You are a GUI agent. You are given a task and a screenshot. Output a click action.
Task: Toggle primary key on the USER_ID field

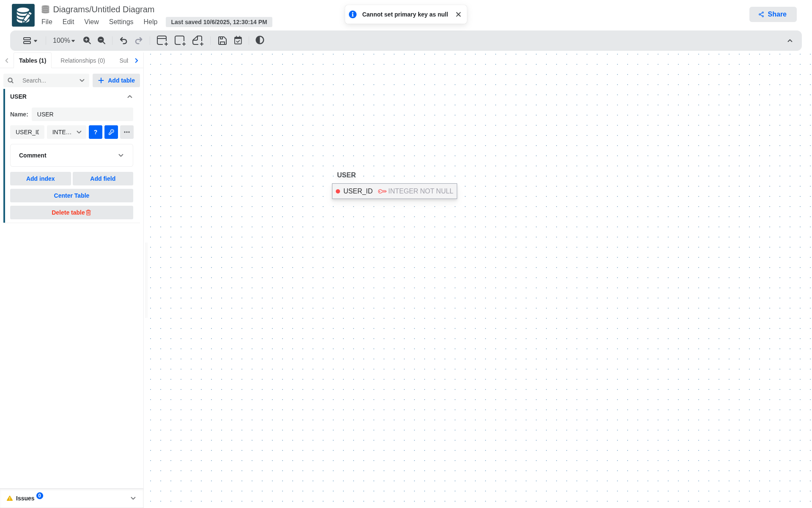pyautogui.click(x=111, y=132)
